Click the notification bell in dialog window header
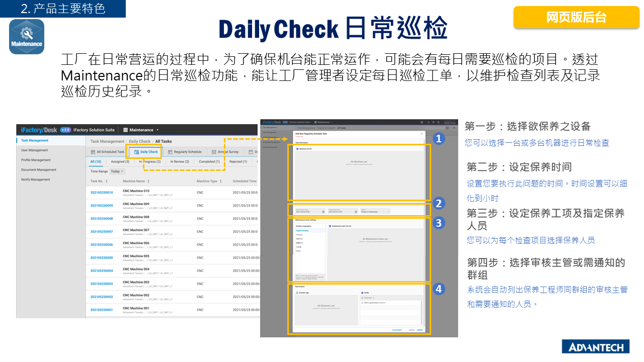 [x=428, y=122]
